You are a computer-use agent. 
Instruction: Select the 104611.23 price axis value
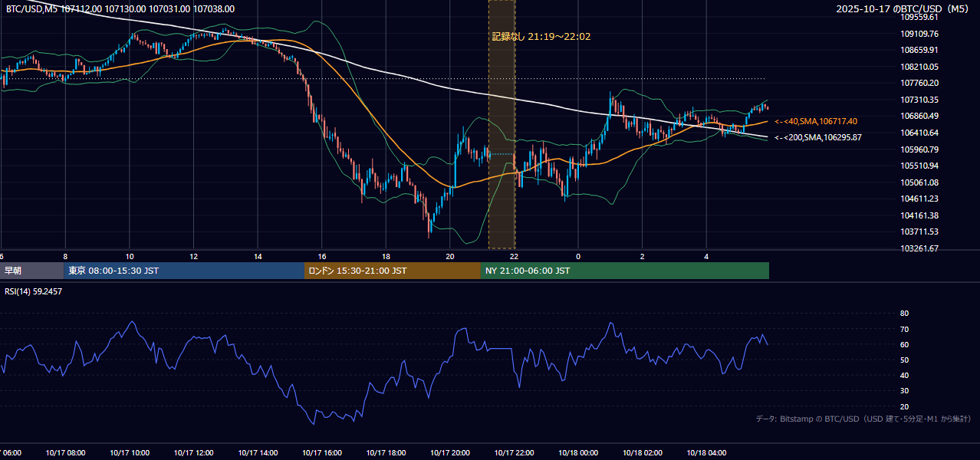pyautogui.click(x=919, y=199)
